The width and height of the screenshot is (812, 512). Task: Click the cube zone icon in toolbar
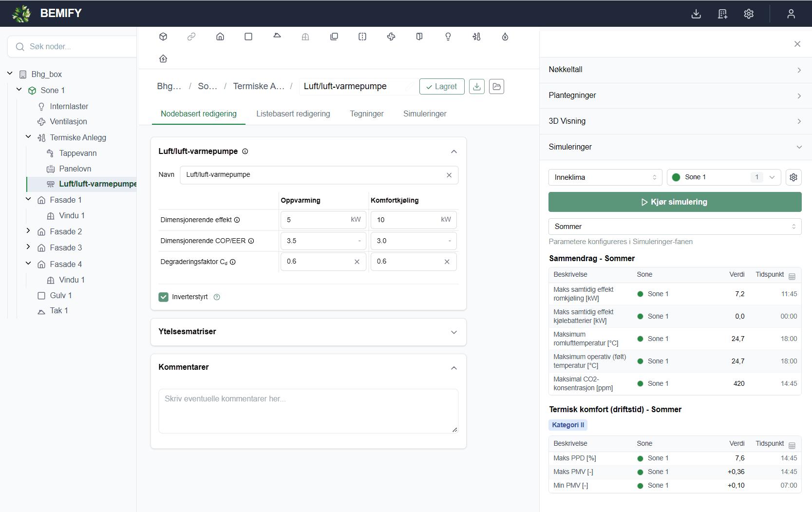tap(163, 37)
